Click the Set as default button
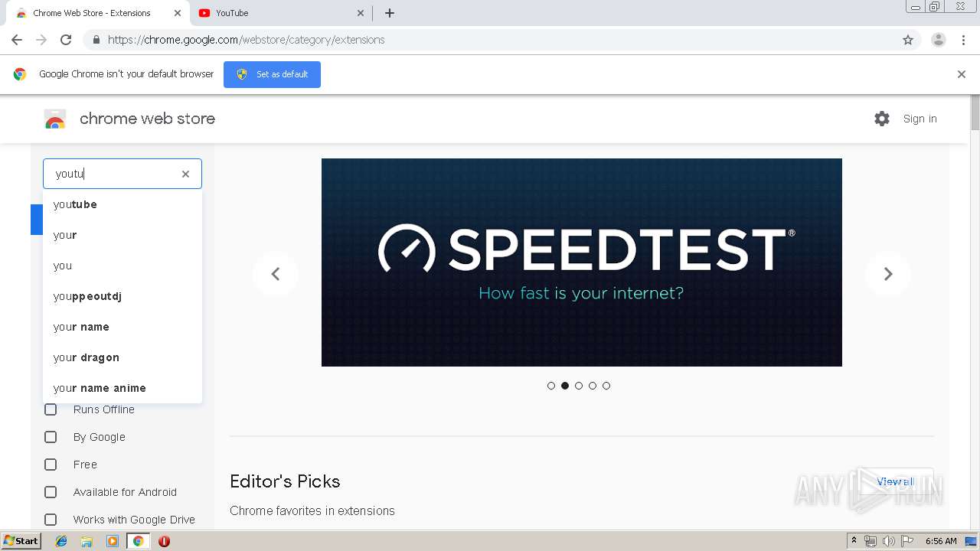 (x=272, y=74)
